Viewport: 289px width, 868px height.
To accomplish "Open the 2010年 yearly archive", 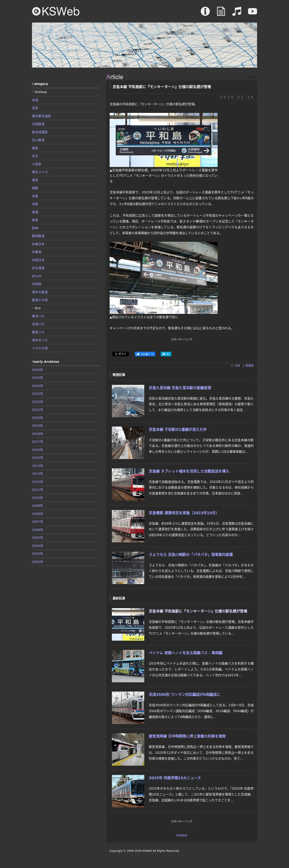I will pos(37,498).
